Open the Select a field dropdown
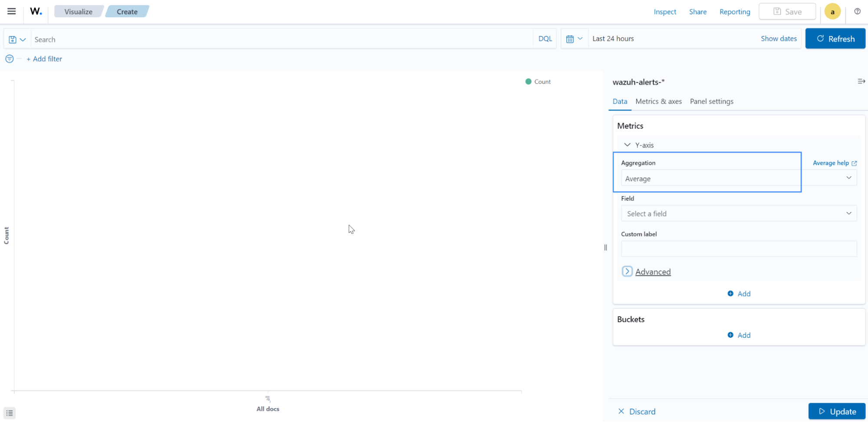The width and height of the screenshot is (868, 422). (x=738, y=213)
